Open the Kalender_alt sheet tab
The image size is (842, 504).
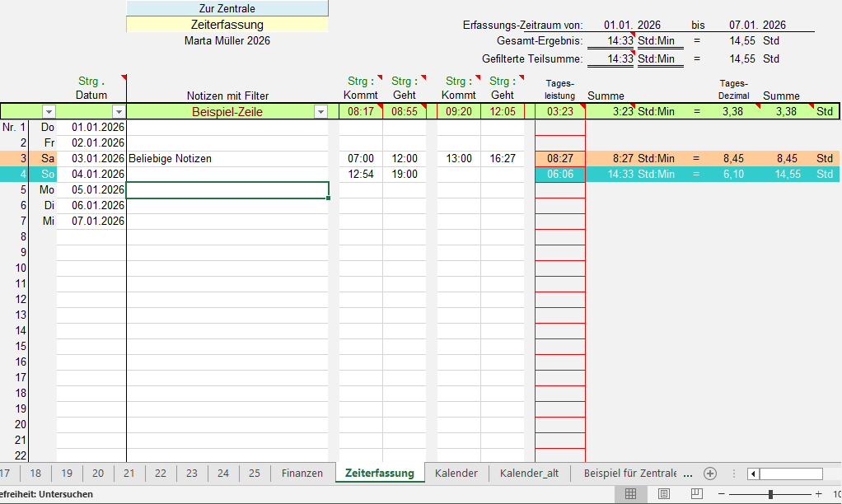tap(528, 474)
